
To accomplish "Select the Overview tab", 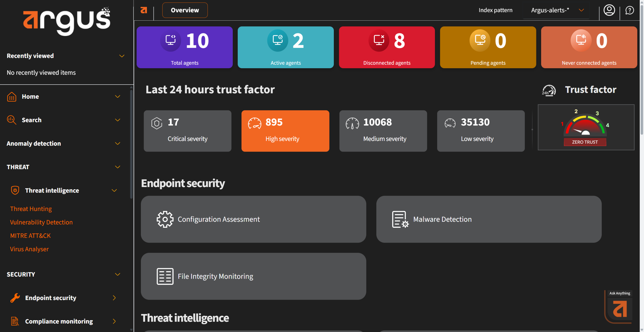I will tap(185, 10).
